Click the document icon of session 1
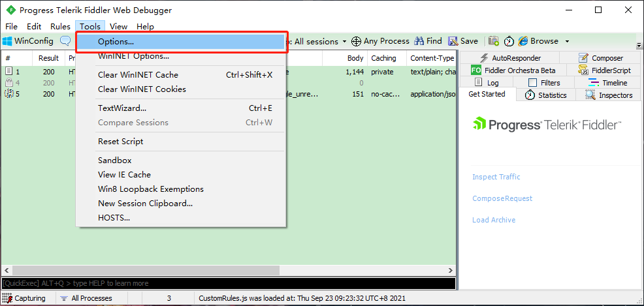644x306 pixels. (x=9, y=71)
